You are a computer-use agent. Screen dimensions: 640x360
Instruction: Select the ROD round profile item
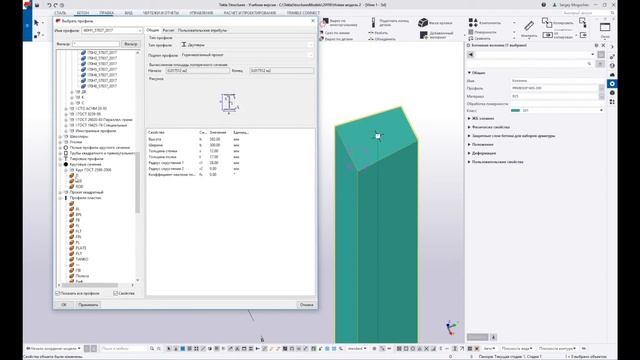(79, 187)
